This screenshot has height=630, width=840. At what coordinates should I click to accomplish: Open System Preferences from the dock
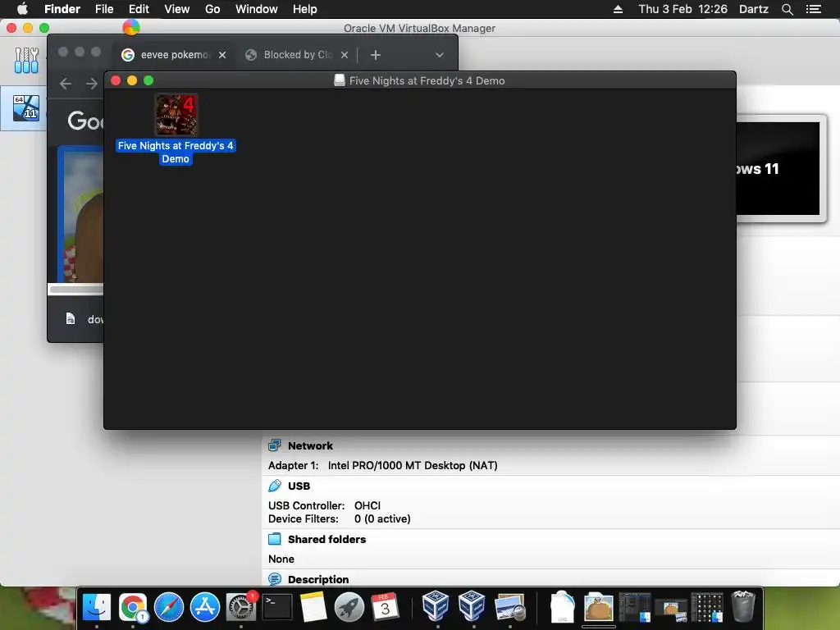point(241,607)
